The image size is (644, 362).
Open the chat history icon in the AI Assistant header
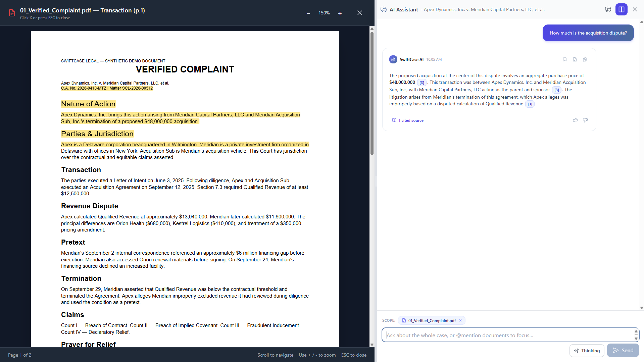(x=608, y=9)
